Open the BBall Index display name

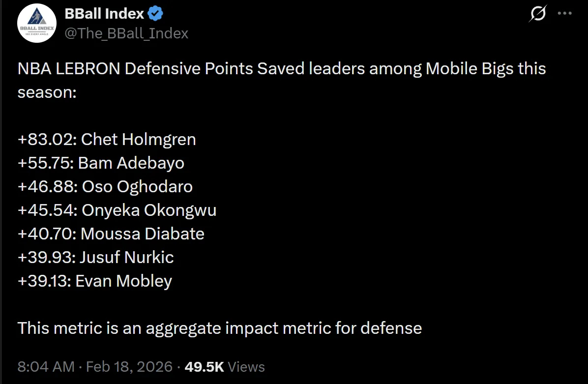pyautogui.click(x=104, y=14)
